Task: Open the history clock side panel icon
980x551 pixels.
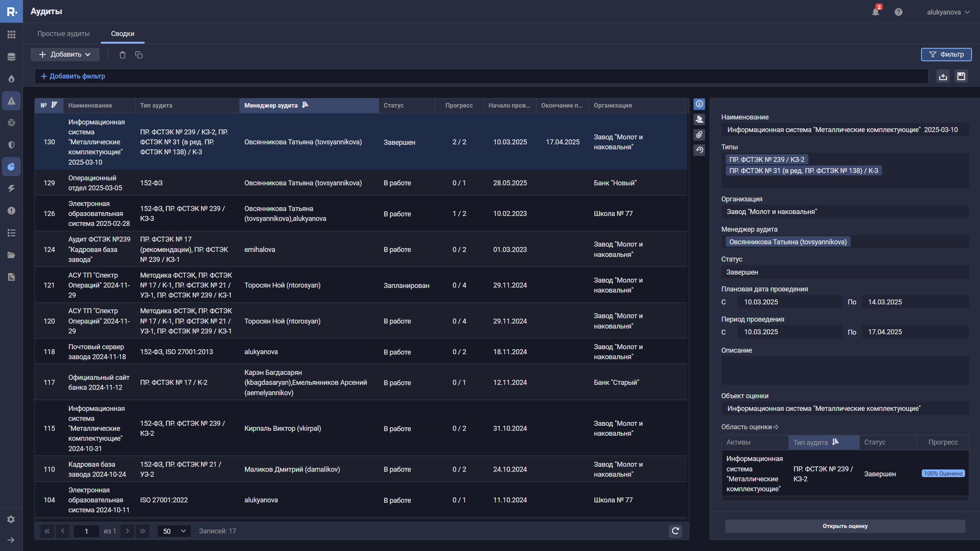Action: click(699, 150)
